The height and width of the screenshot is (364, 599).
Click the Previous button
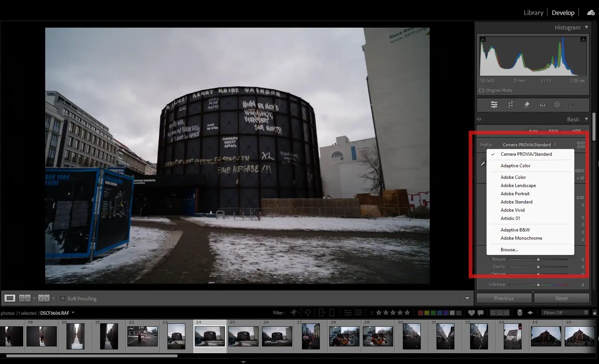(504, 298)
